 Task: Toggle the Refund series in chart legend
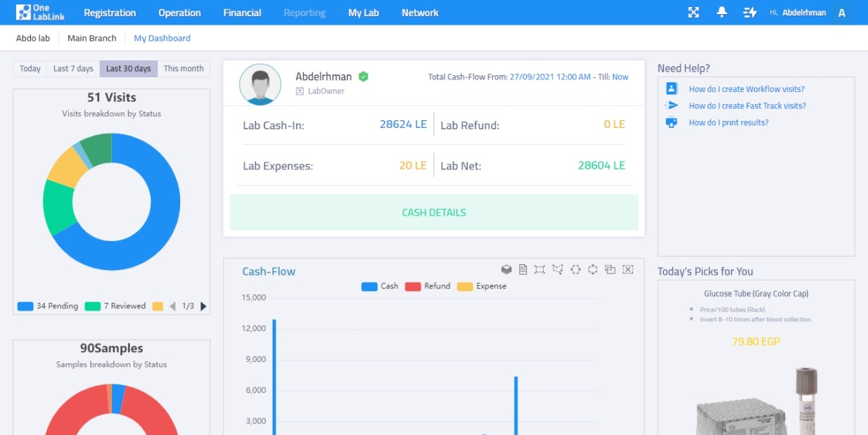(428, 286)
